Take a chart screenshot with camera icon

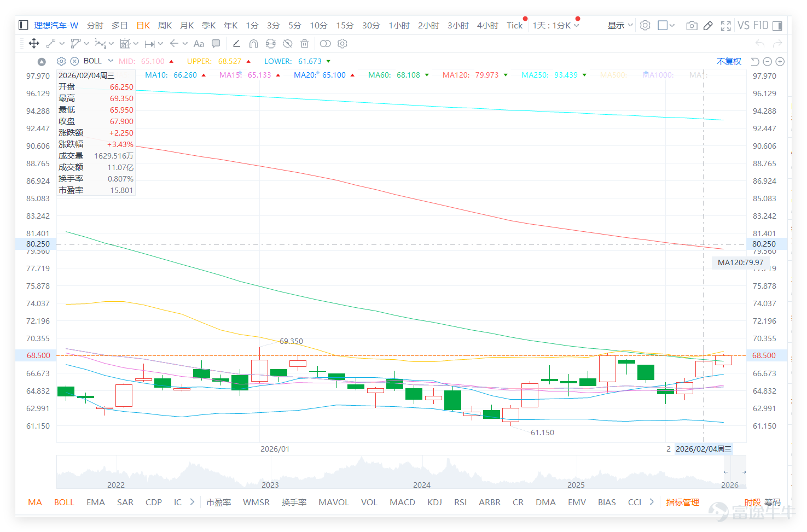(692, 26)
